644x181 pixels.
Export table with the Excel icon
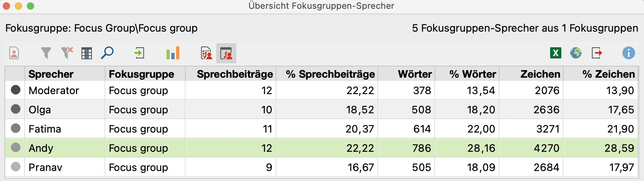point(555,53)
